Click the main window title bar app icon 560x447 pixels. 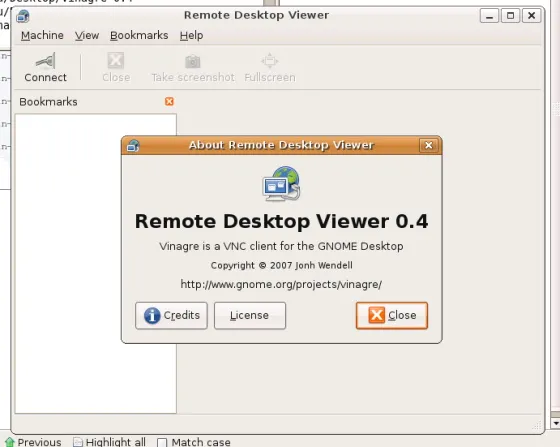tap(23, 16)
